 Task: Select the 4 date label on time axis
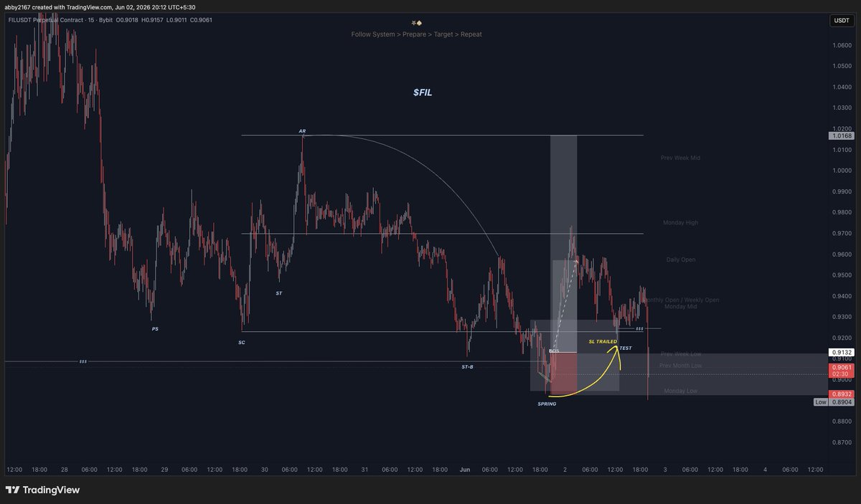[765, 470]
